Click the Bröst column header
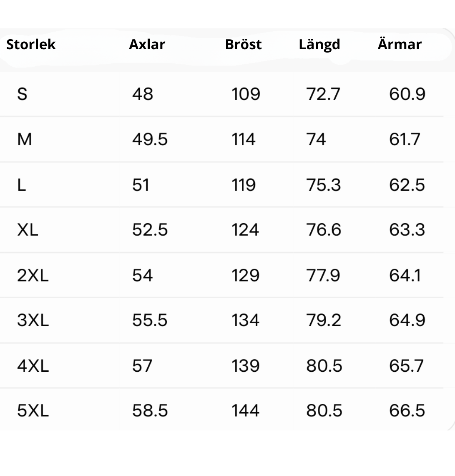 (244, 44)
